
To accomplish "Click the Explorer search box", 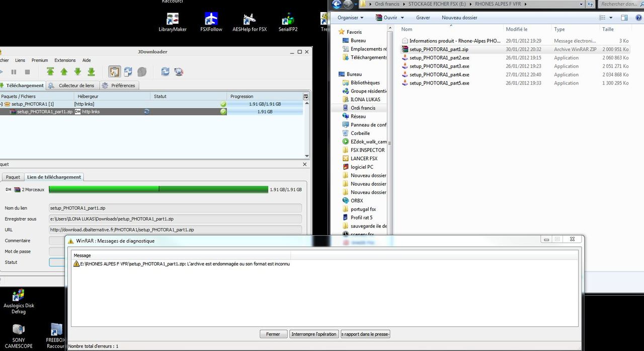I will coord(621,4).
